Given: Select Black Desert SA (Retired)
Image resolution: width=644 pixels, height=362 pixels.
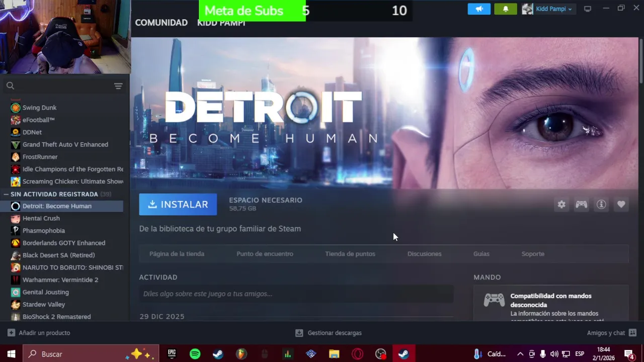Looking at the screenshot, I should (58, 255).
